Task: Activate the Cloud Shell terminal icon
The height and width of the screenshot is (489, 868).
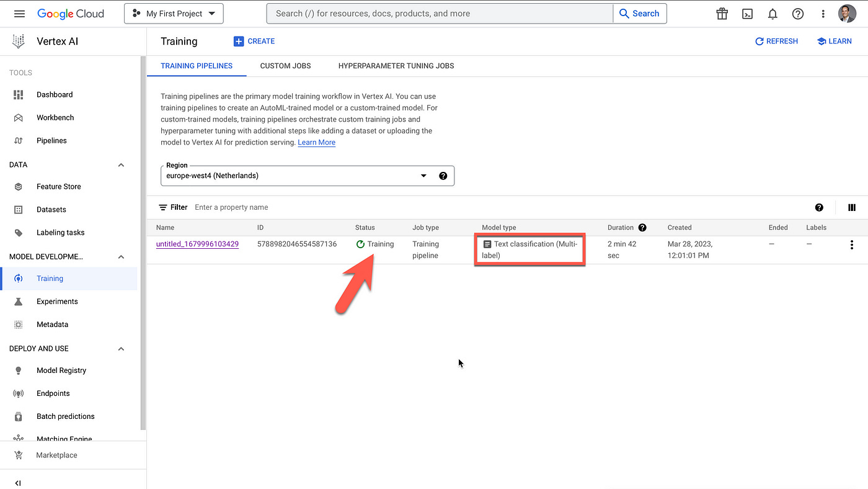Action: click(x=747, y=14)
